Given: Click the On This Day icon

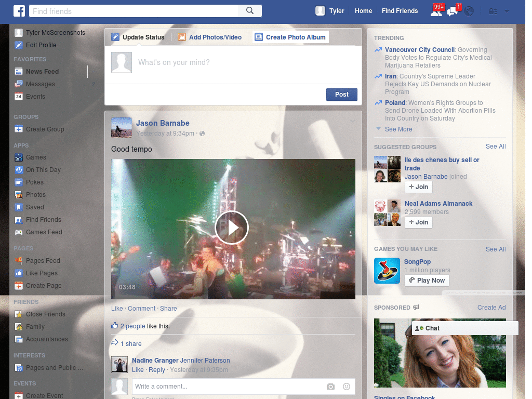Looking at the screenshot, I should [x=19, y=170].
